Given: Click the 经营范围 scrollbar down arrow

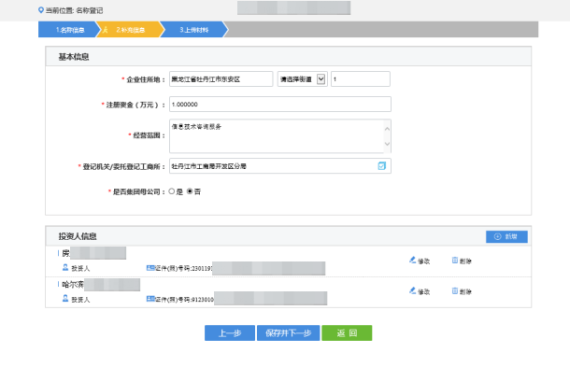Looking at the screenshot, I should coord(387,144).
